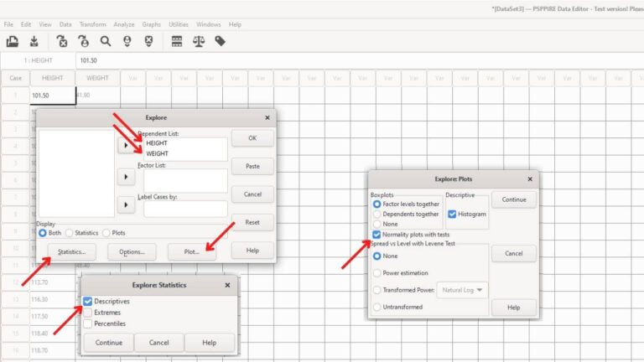
Task: Click the Save data icon
Action: [34, 41]
